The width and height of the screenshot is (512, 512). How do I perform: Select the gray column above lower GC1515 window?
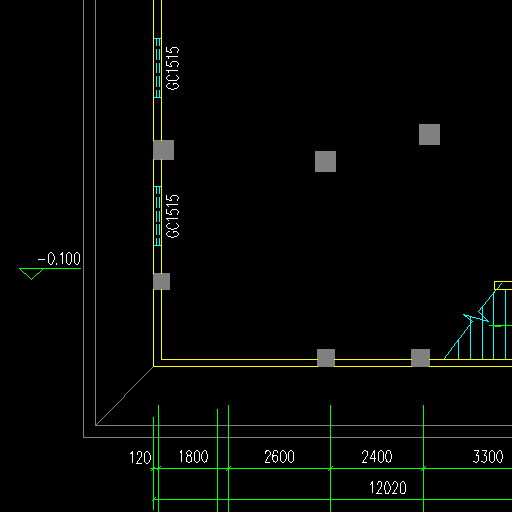pyautogui.click(x=163, y=150)
